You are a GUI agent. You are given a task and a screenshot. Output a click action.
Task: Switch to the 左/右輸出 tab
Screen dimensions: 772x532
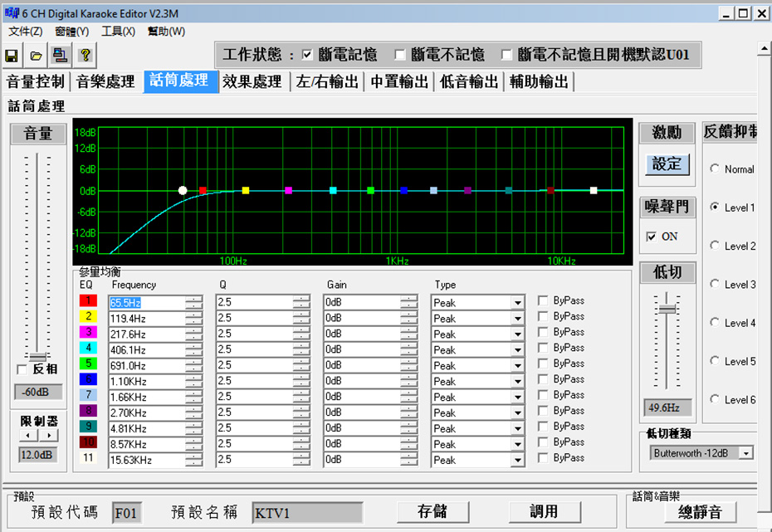(x=327, y=81)
